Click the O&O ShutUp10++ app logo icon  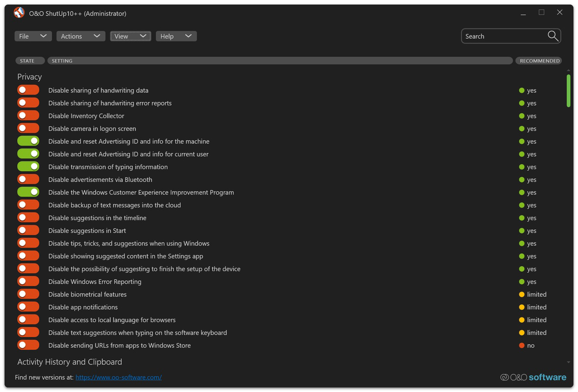click(19, 13)
